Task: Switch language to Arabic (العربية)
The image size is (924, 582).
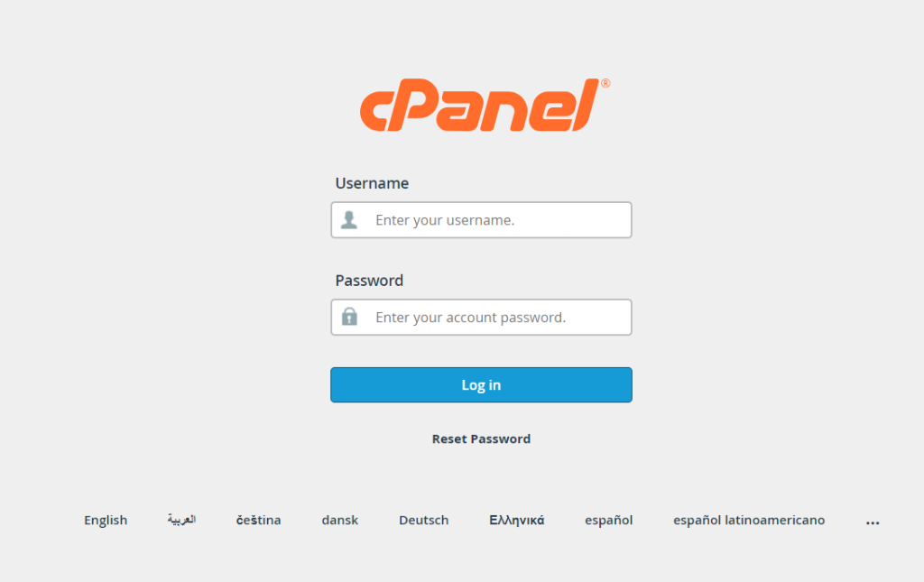Action: click(181, 521)
